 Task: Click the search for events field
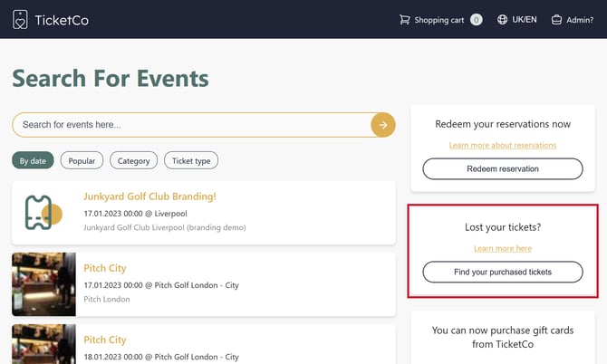[x=190, y=125]
